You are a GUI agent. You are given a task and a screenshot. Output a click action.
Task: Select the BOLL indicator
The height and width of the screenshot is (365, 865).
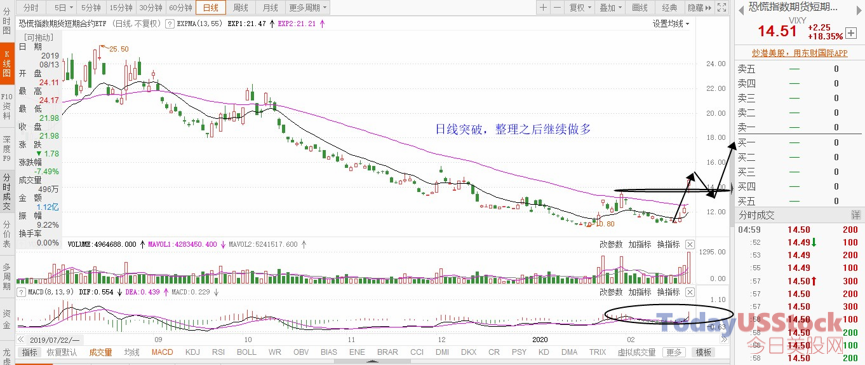[246, 352]
